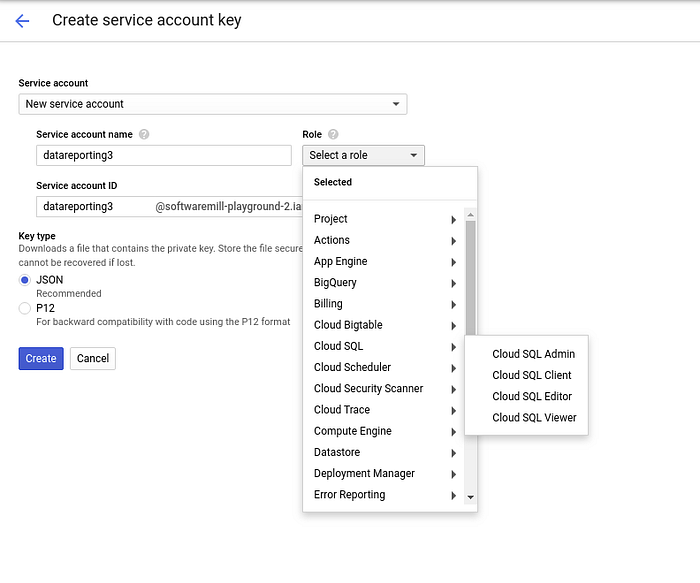Click the Service account name field

163,156
